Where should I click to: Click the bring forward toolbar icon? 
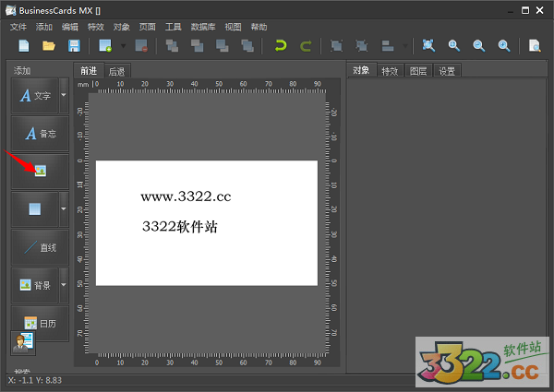click(197, 46)
